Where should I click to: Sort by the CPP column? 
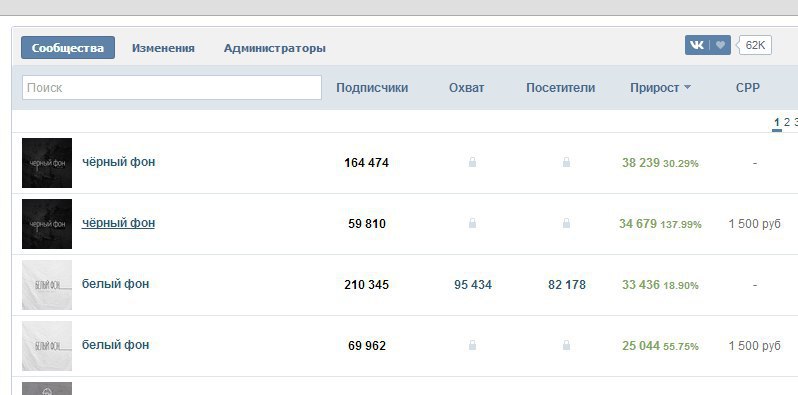tap(748, 88)
